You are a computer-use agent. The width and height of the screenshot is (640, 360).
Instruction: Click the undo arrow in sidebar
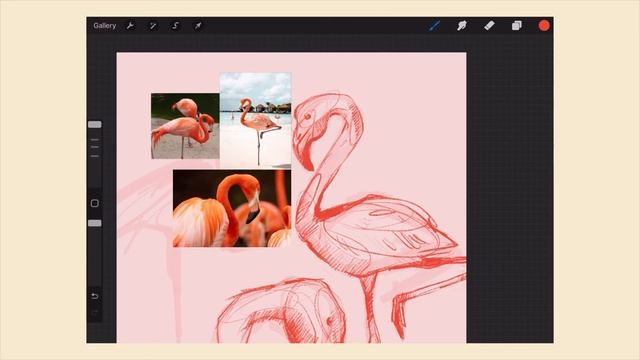[95, 296]
